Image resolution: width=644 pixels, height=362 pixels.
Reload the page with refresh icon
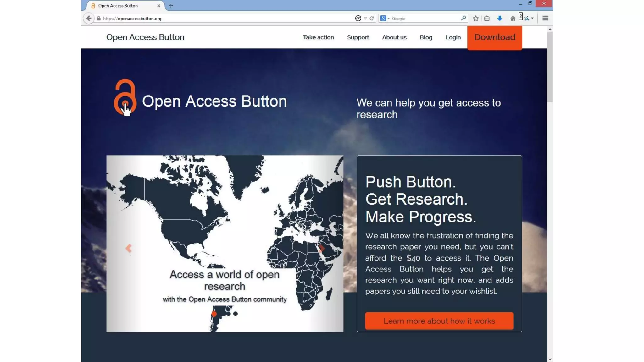tap(372, 18)
